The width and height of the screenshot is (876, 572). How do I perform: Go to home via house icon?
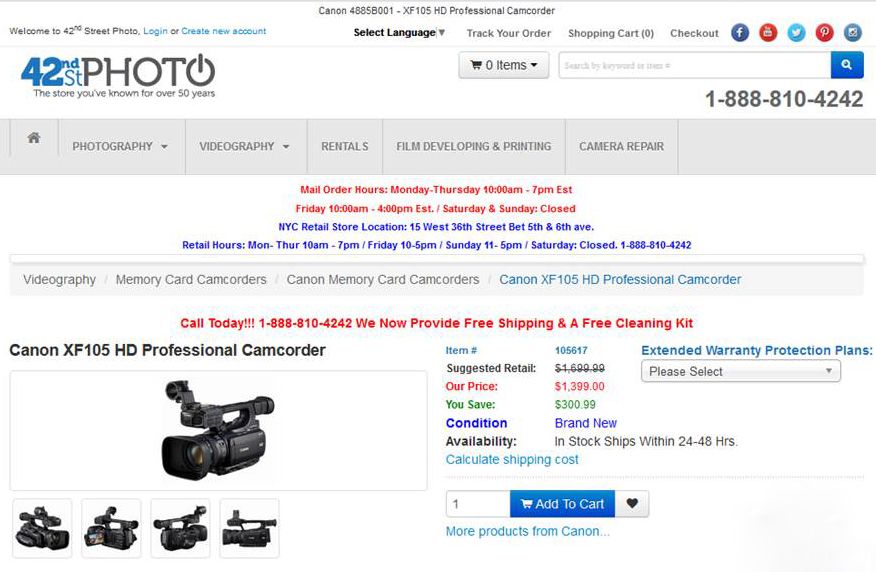(34, 137)
